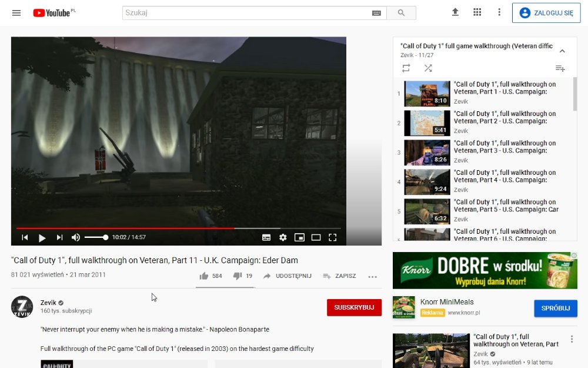Open playlist video Part 1 thumbnail
The width and height of the screenshot is (588, 368).
427,94
